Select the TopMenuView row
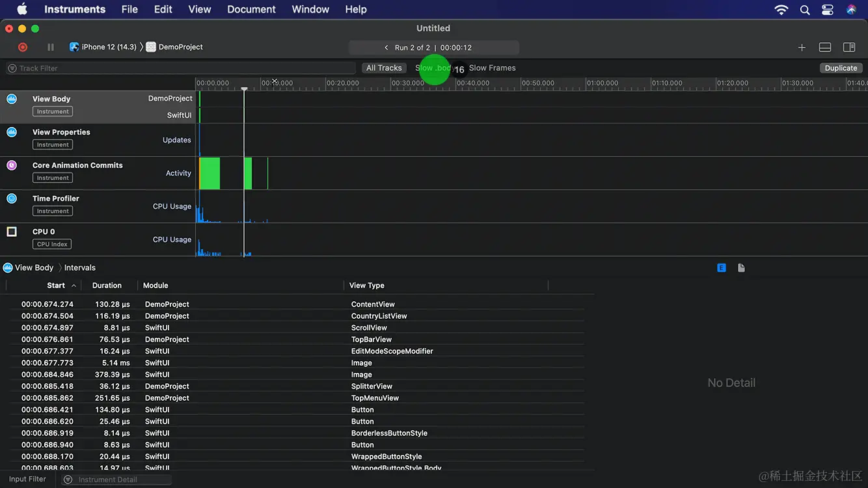The width and height of the screenshot is (868, 488). point(297,398)
